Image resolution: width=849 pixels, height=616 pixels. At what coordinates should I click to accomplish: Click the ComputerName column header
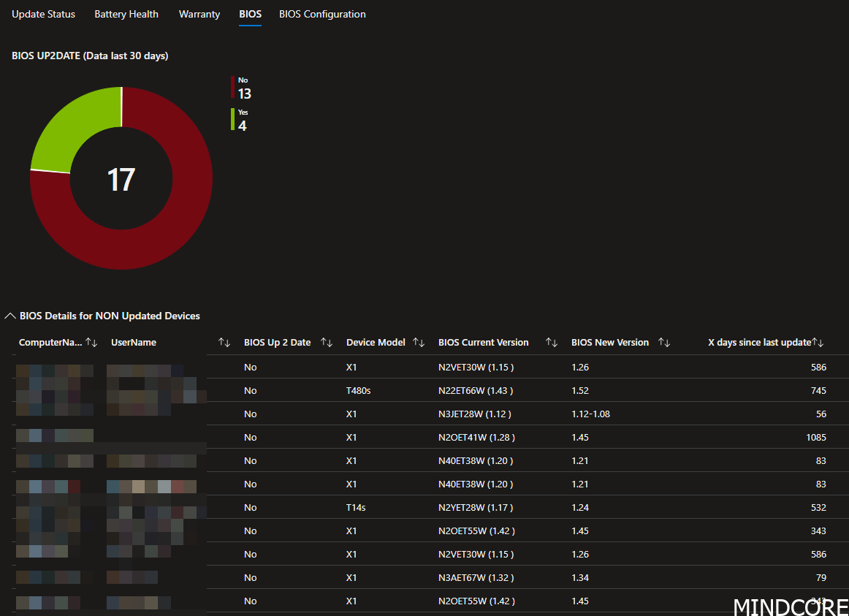[x=50, y=342]
